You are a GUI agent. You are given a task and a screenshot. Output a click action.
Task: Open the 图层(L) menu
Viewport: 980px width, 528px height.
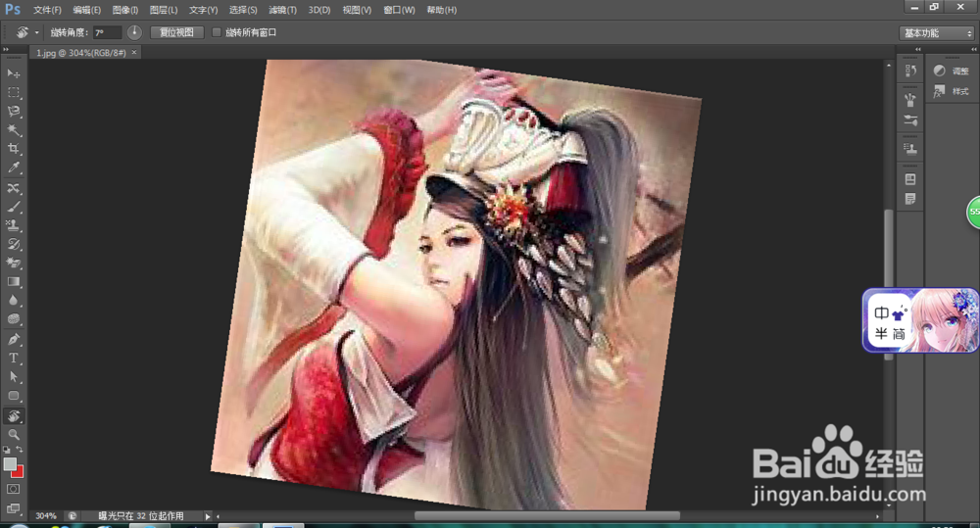tap(164, 10)
